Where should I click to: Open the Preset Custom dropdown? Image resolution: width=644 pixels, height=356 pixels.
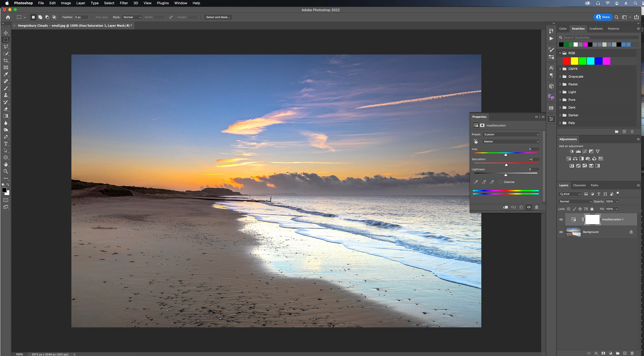pos(511,134)
